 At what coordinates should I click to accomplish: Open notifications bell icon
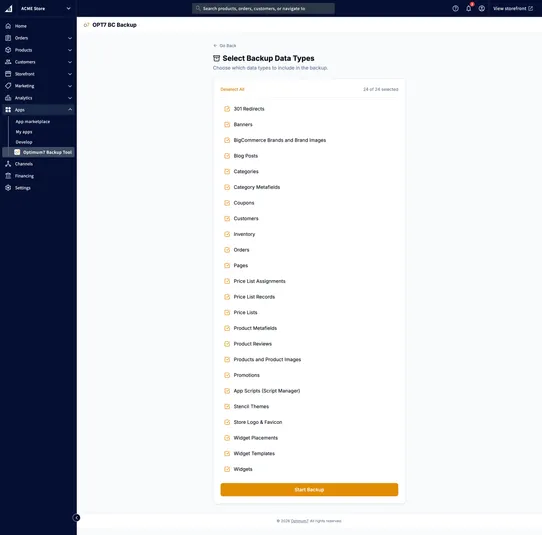click(x=469, y=8)
